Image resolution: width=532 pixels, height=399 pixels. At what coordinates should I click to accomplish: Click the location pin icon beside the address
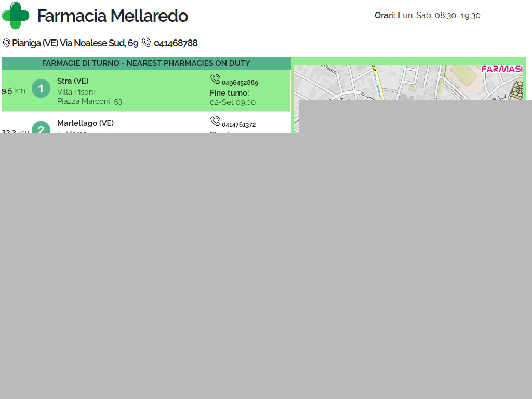(x=7, y=43)
